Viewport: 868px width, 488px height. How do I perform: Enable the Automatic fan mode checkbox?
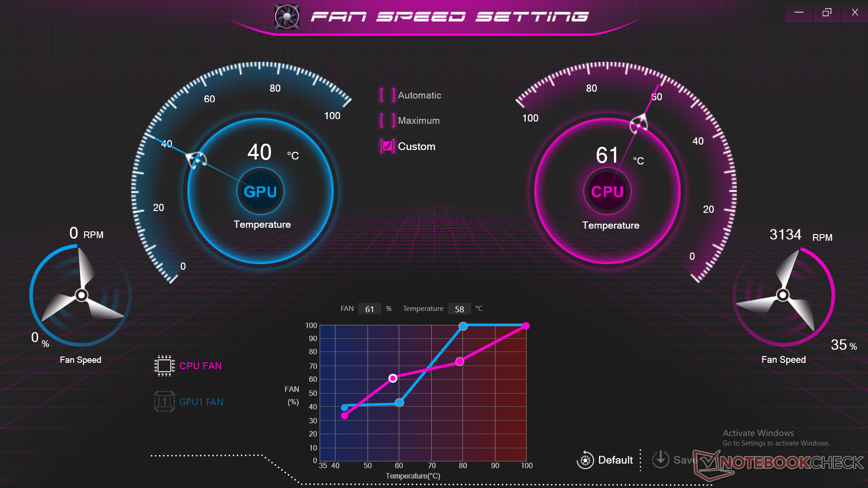(387, 95)
